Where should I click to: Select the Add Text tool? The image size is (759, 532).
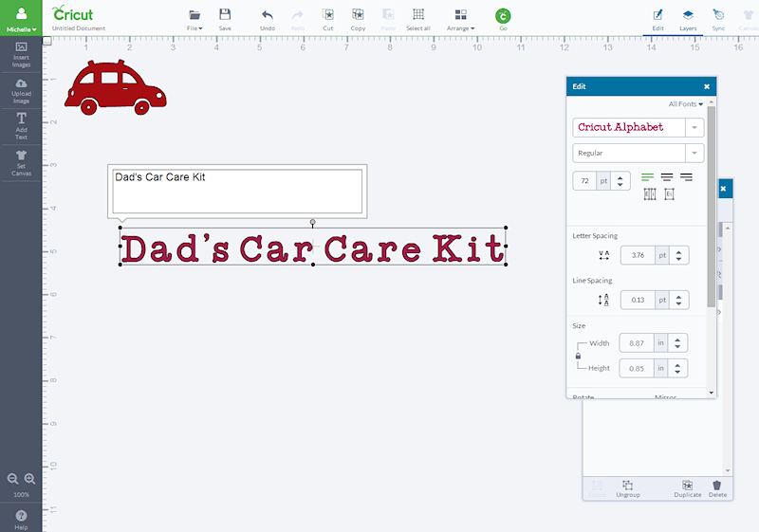[x=21, y=127]
